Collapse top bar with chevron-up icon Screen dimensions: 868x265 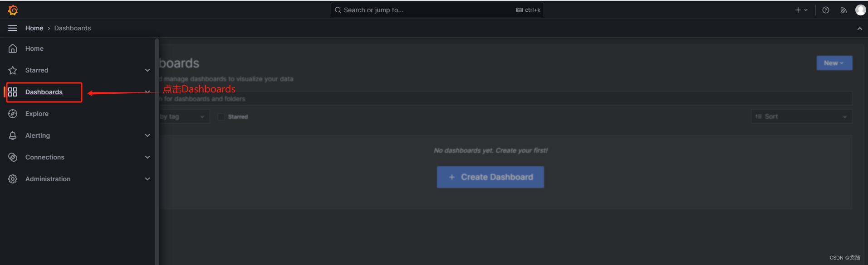[859, 29]
